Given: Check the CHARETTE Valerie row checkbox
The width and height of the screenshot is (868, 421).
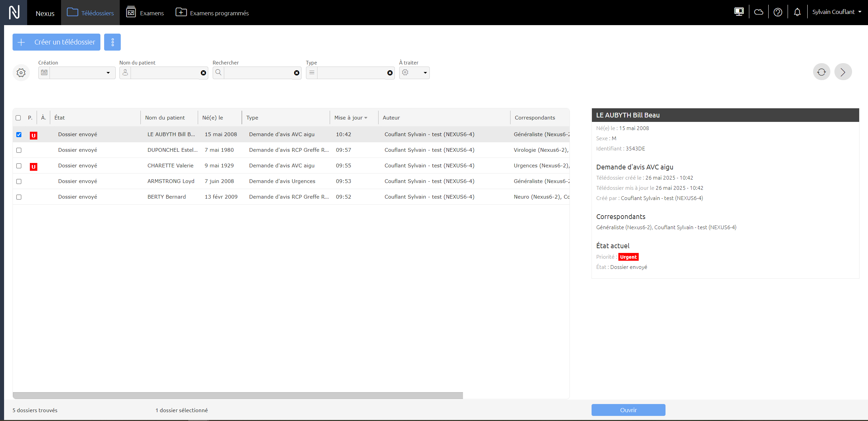Looking at the screenshot, I should point(19,166).
